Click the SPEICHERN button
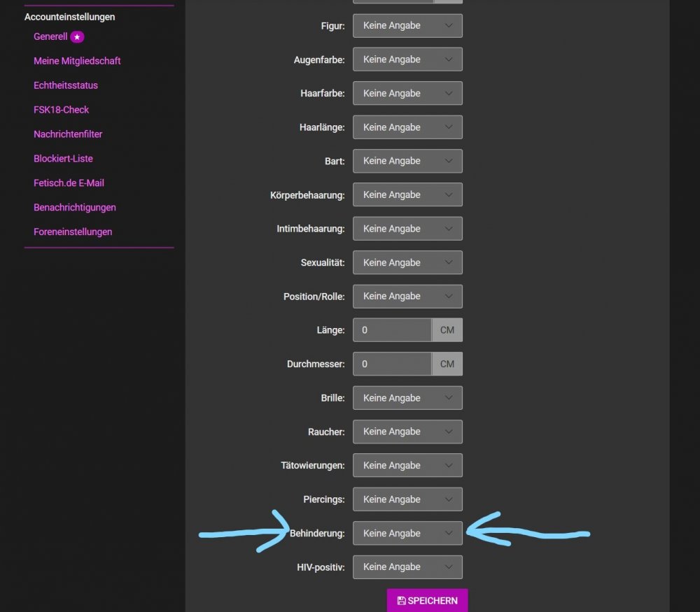 point(427,600)
